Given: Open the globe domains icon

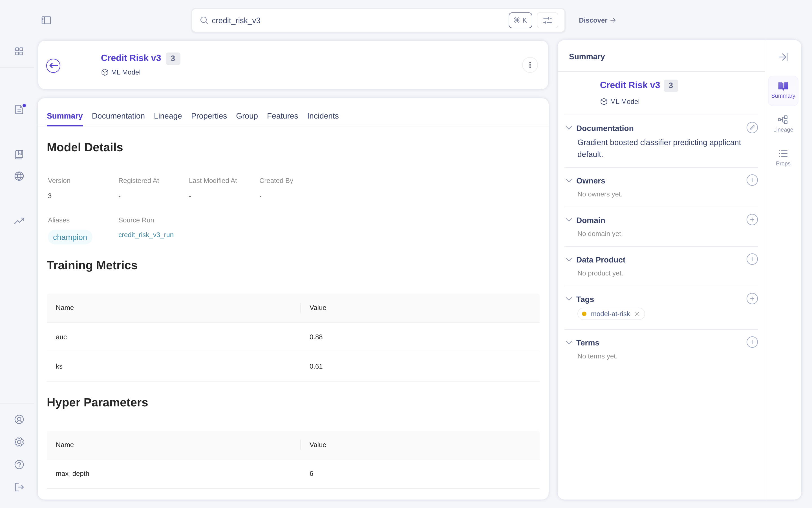Looking at the screenshot, I should click(x=19, y=176).
